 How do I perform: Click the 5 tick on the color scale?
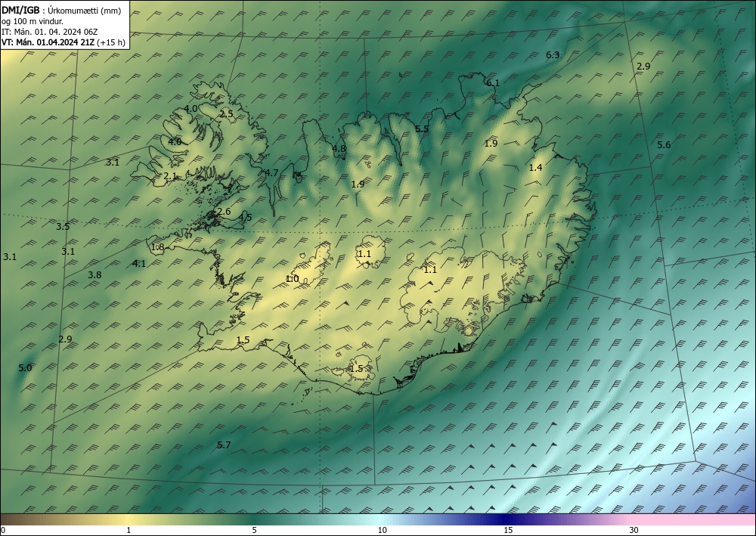click(254, 530)
